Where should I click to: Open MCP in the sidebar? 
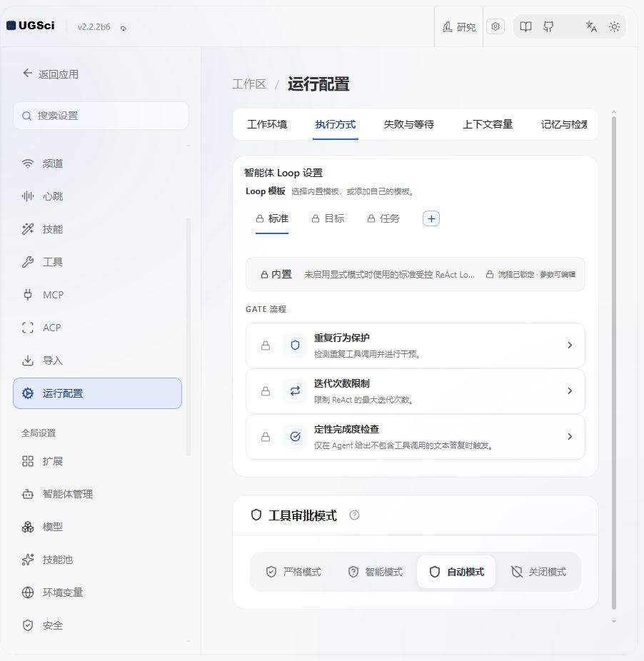point(97,295)
